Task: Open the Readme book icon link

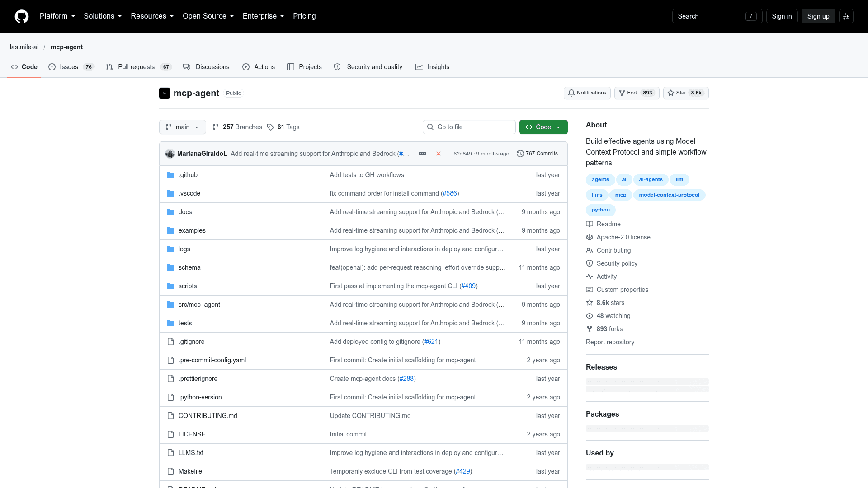Action: click(590, 224)
